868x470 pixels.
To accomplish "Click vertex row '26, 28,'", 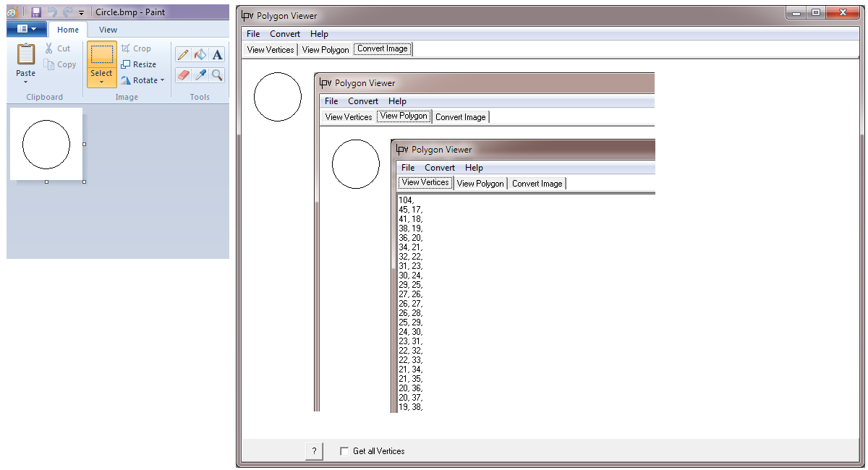I will tap(411, 313).
